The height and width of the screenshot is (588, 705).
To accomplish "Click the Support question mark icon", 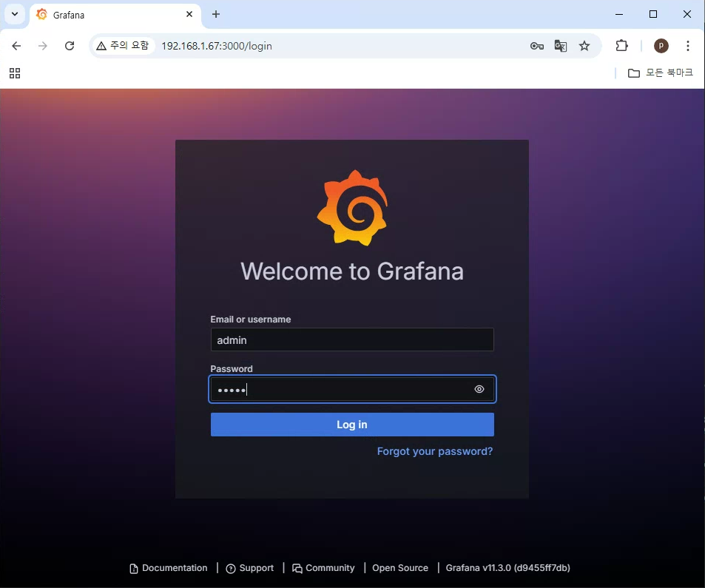I will pos(231,569).
